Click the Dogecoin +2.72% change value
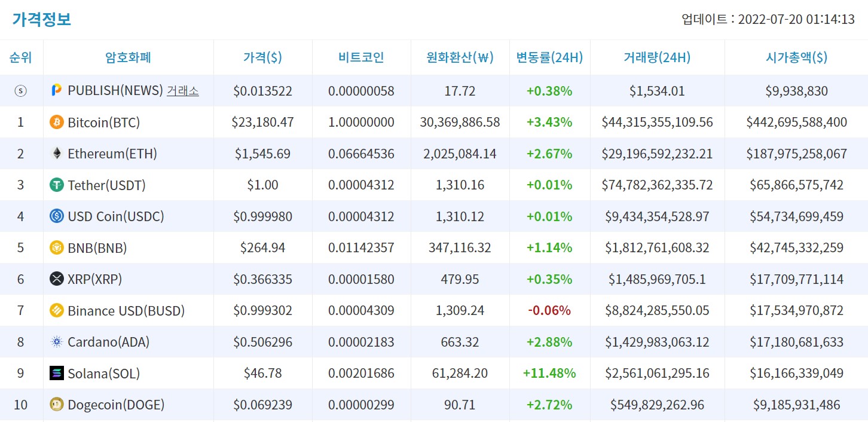868x422 pixels. [549, 405]
